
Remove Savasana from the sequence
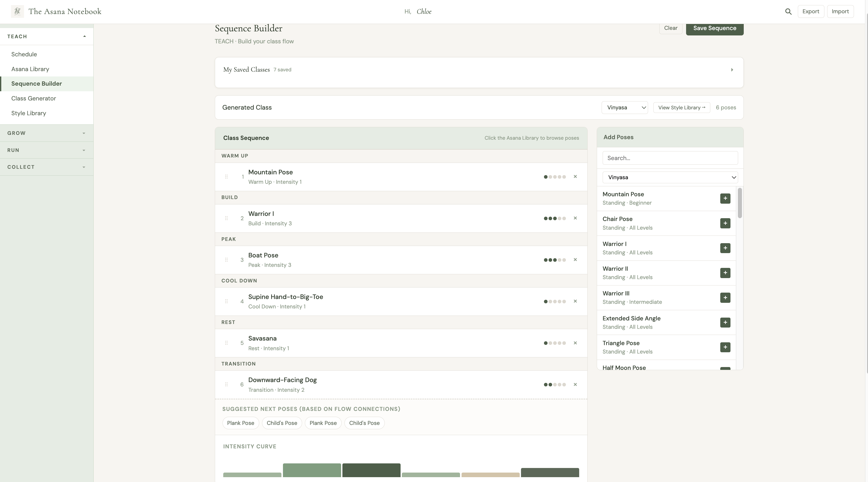click(575, 343)
